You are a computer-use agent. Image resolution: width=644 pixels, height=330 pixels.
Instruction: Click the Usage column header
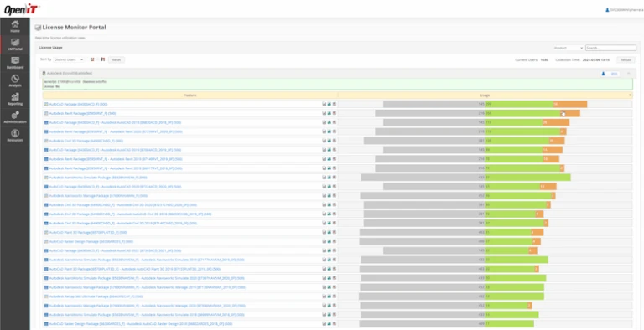pyautogui.click(x=485, y=95)
